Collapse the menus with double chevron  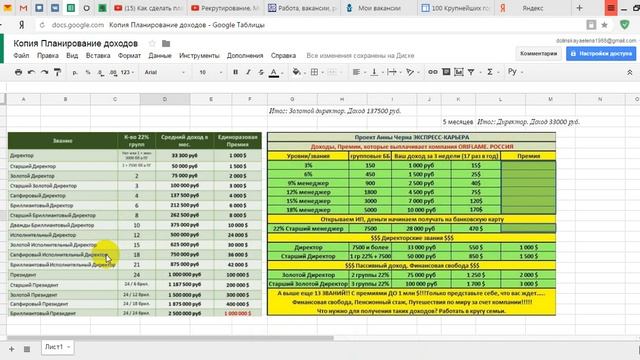629,72
